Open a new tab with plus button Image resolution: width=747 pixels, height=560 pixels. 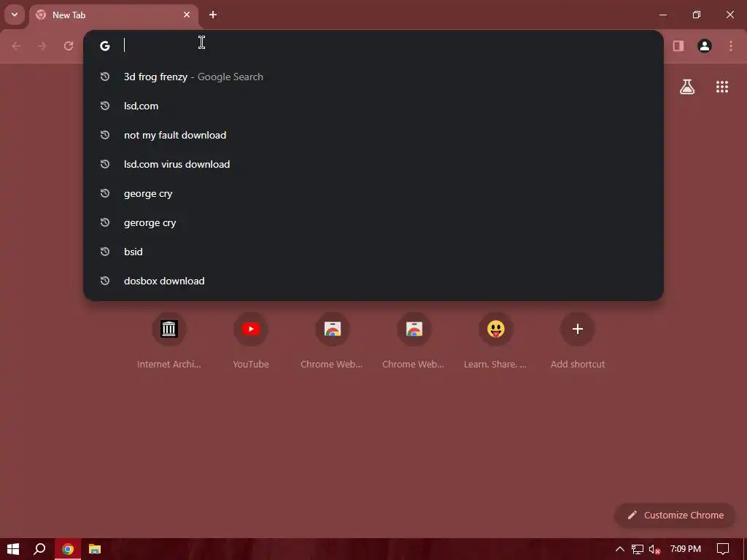click(213, 15)
